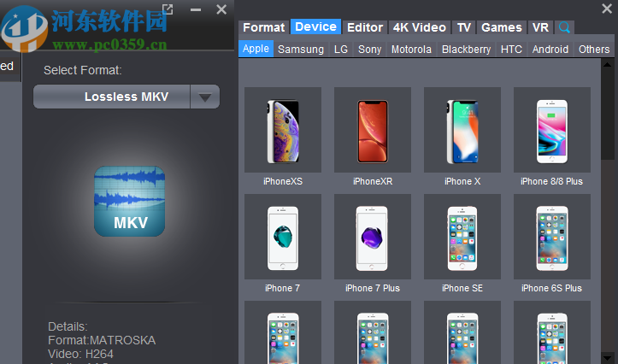This screenshot has width=618, height=364.
Task: Choose the iPhoneXR device preset
Action: [x=373, y=130]
